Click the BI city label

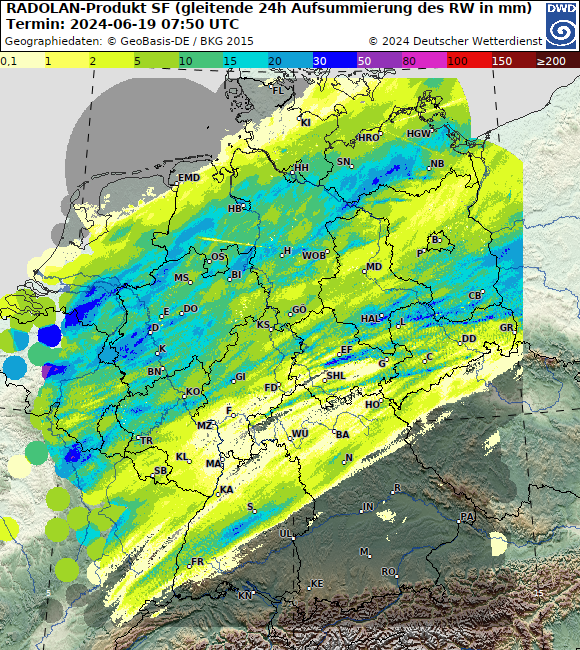[236, 274]
